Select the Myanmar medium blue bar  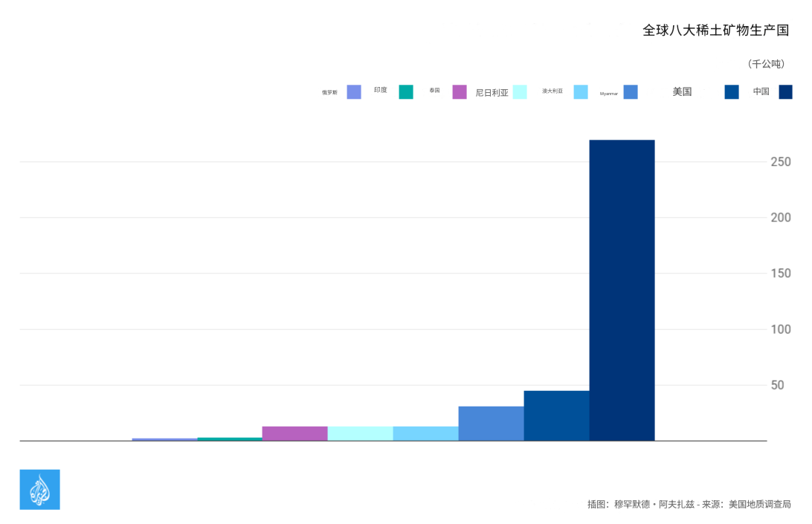tap(491, 424)
